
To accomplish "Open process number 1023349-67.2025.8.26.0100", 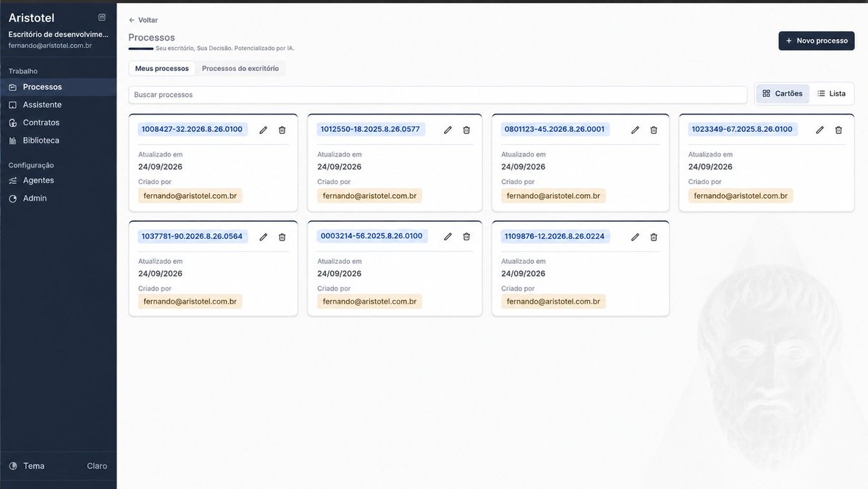I will 742,129.
